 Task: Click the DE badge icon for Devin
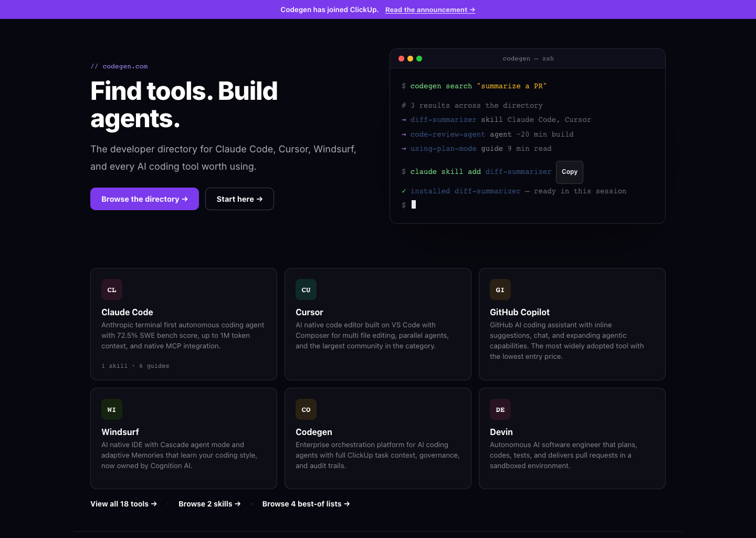(x=500, y=409)
